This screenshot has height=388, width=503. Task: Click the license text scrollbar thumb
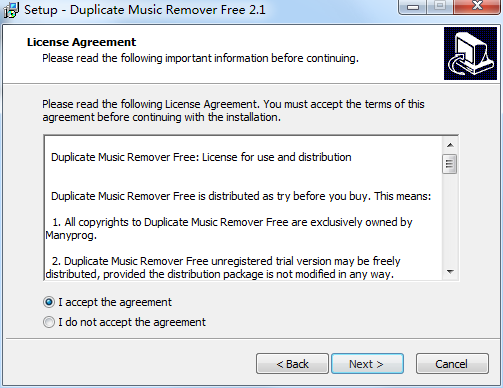(x=450, y=164)
